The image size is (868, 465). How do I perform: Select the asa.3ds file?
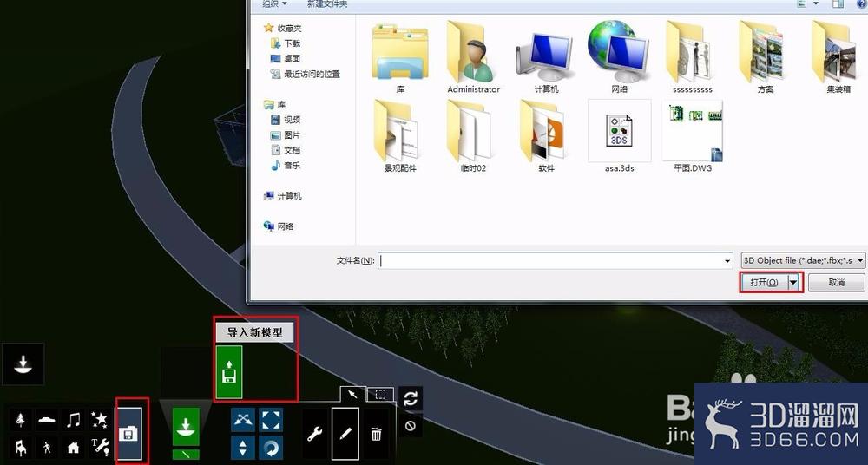(620, 136)
